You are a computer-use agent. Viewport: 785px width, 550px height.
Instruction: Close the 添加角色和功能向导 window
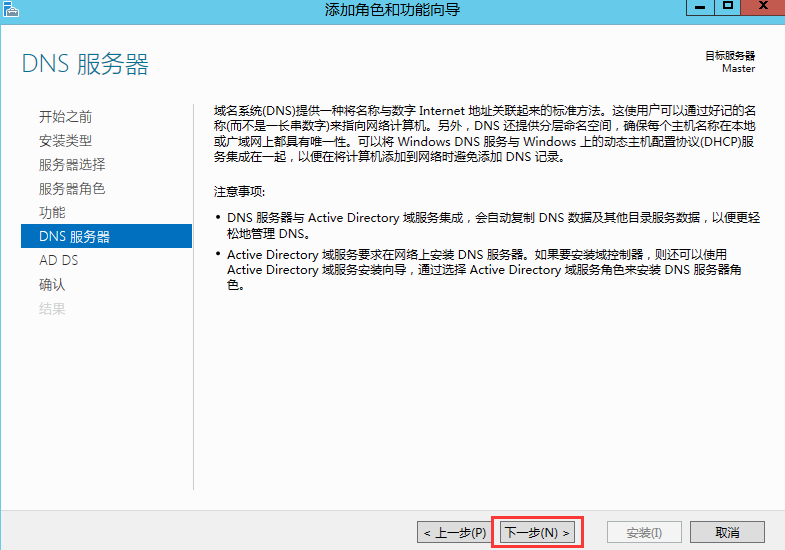click(763, 7)
